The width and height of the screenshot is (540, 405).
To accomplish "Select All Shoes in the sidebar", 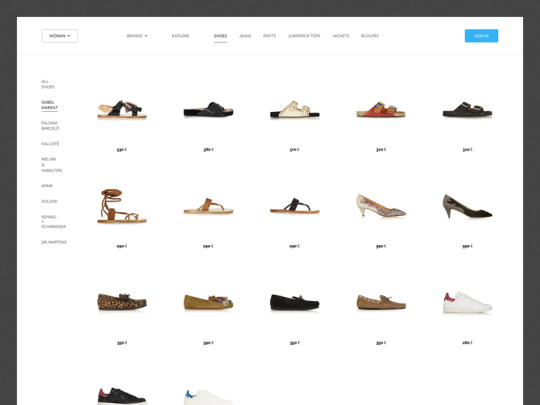I will click(x=48, y=84).
